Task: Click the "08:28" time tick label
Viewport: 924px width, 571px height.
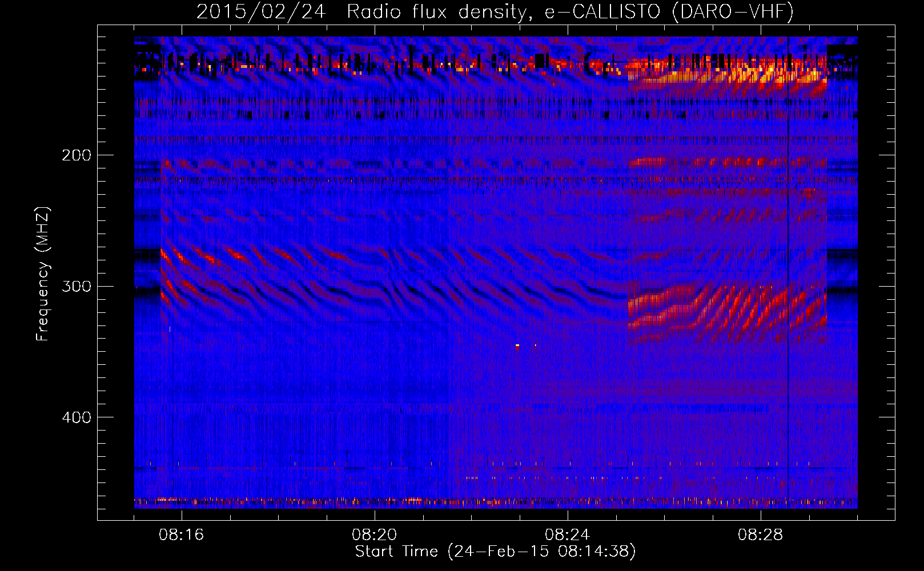Action: coord(761,535)
